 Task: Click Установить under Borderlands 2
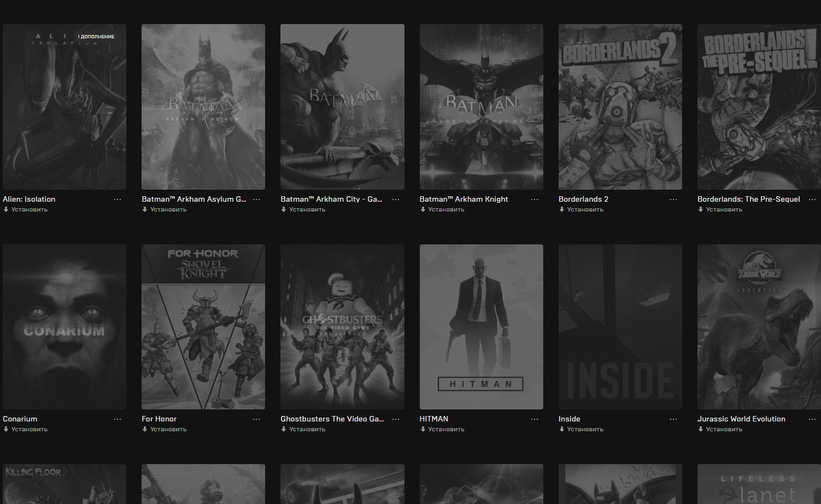tap(581, 209)
